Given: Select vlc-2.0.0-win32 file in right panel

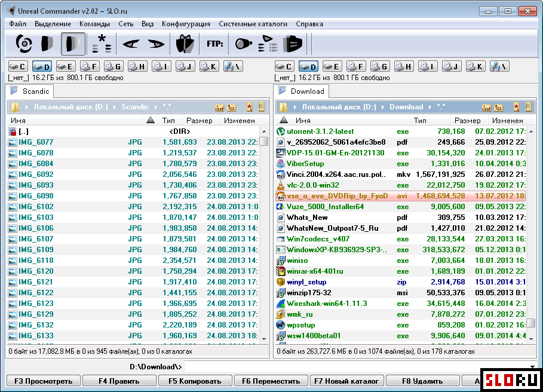Looking at the screenshot, I should pos(401,185).
